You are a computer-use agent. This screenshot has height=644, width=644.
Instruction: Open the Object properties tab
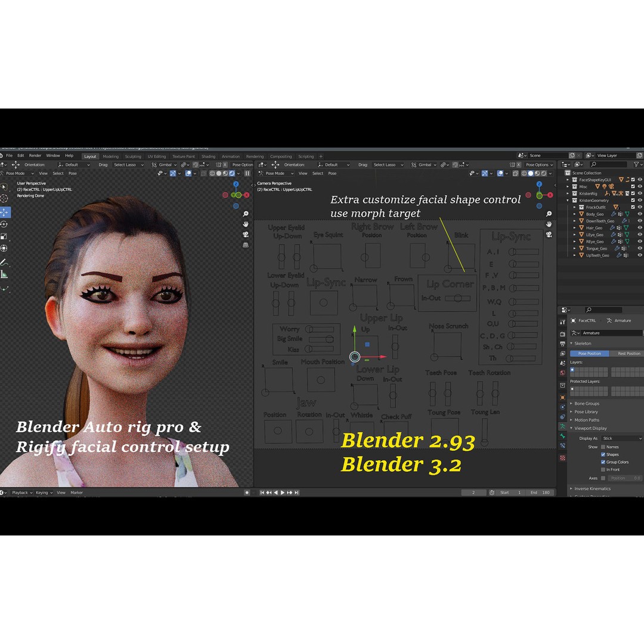coord(562,397)
